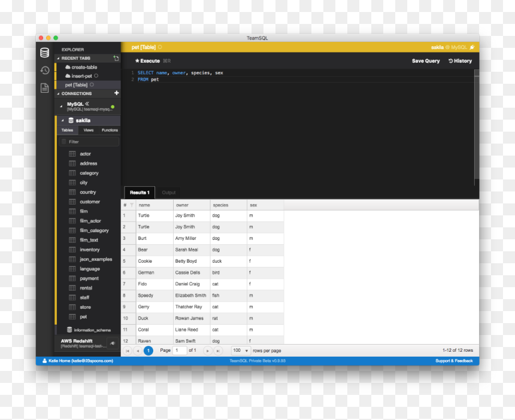515x420 pixels.
Task: Open Support & Feedback link
Action: coord(454,361)
